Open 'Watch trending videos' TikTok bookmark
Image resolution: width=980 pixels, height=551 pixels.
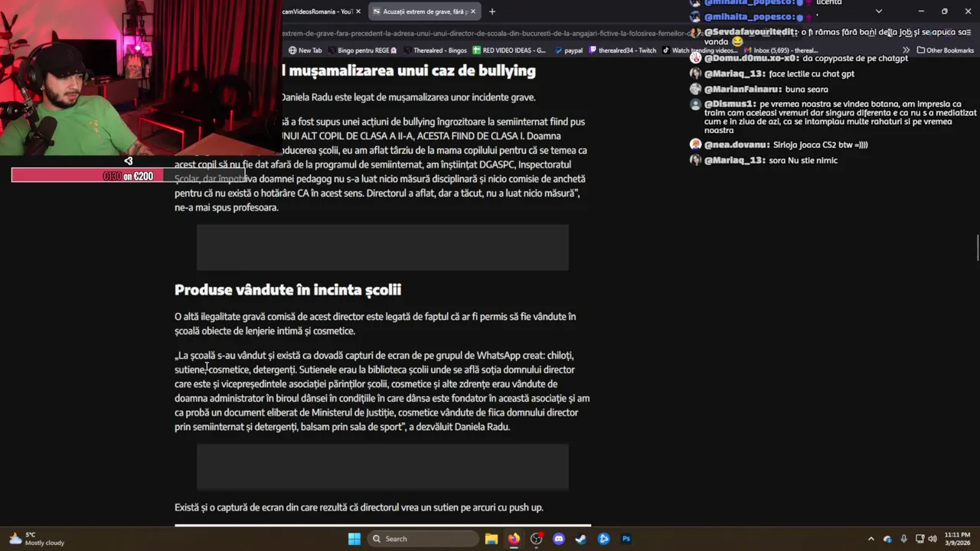[700, 51]
